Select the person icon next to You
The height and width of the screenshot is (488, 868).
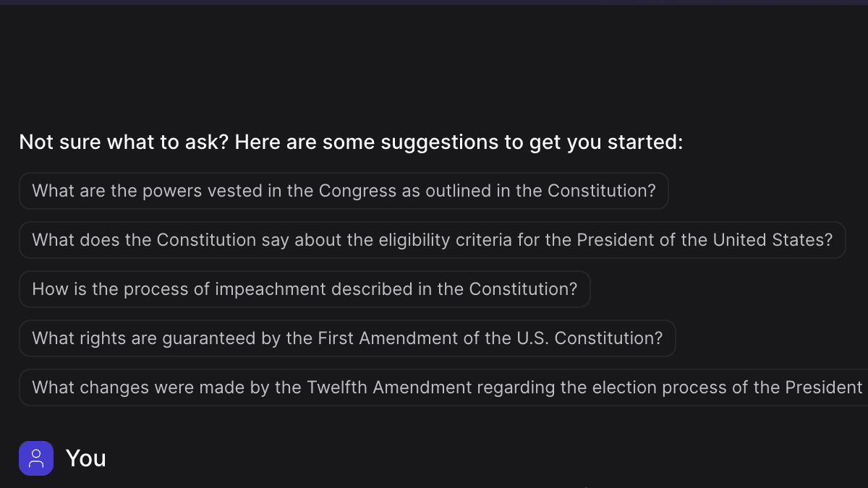pos(36,458)
